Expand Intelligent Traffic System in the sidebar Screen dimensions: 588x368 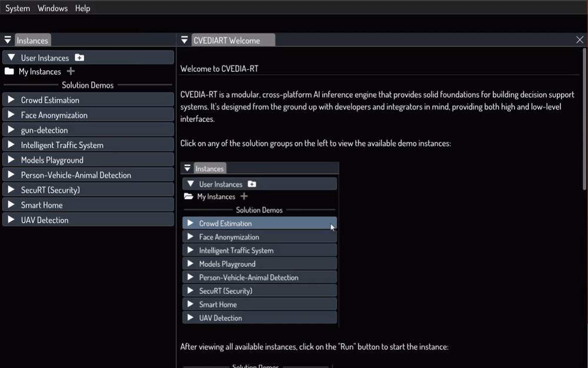88,145
